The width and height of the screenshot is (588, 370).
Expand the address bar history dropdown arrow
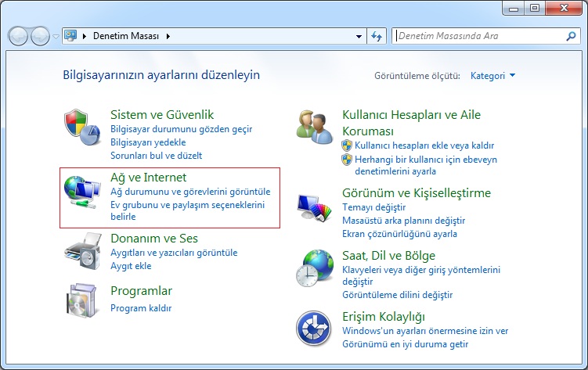(x=359, y=36)
